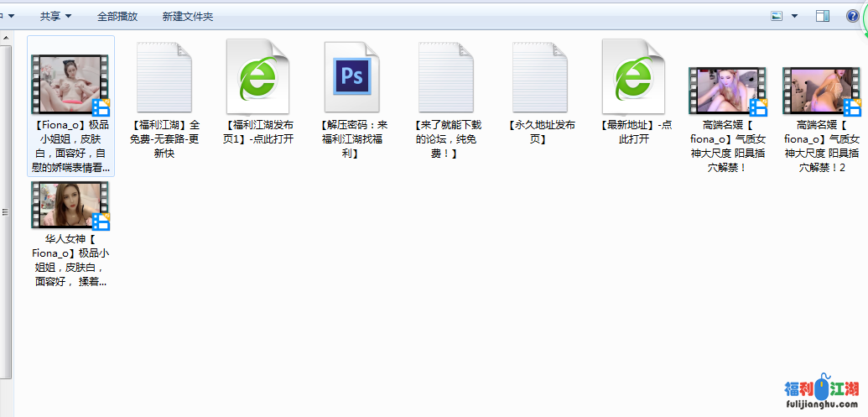Expand the dropdown arrow left of 共享

click(11, 16)
